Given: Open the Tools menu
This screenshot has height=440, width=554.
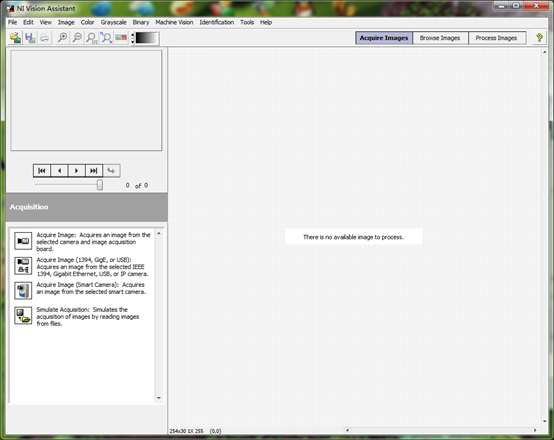Looking at the screenshot, I should pos(247,22).
